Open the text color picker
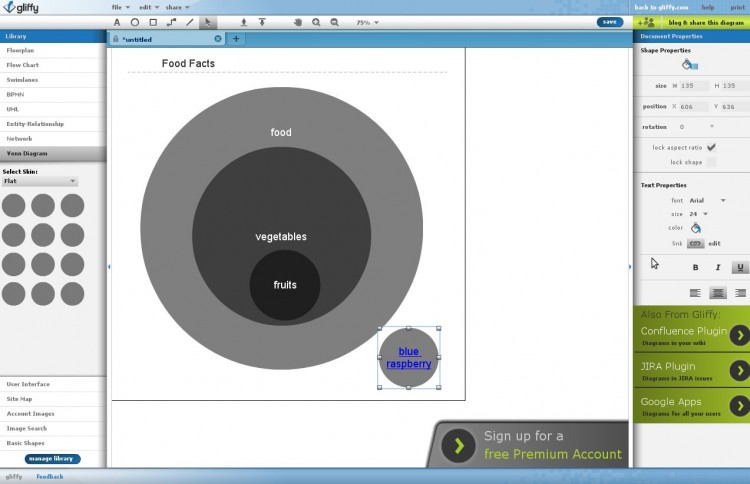The width and height of the screenshot is (750, 484). pyautogui.click(x=696, y=228)
